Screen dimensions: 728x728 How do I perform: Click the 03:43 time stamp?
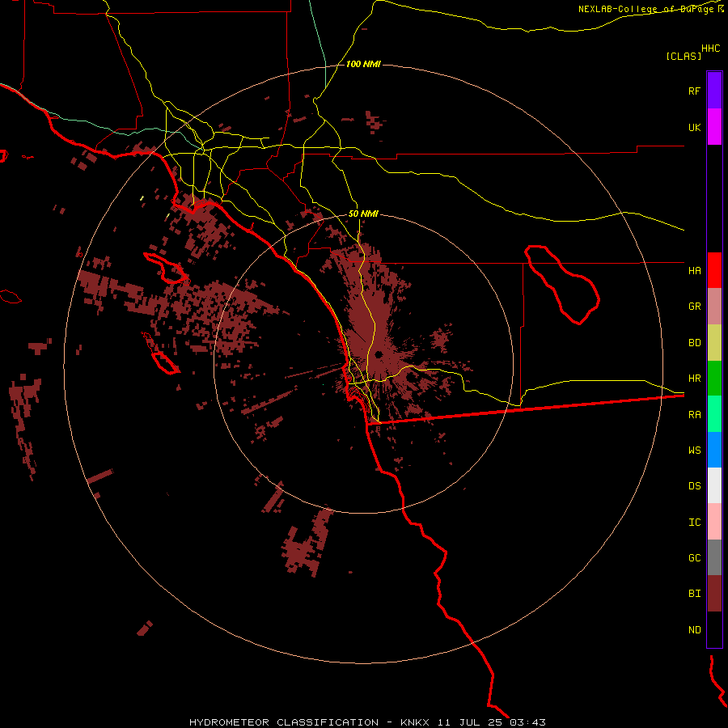(x=527, y=722)
